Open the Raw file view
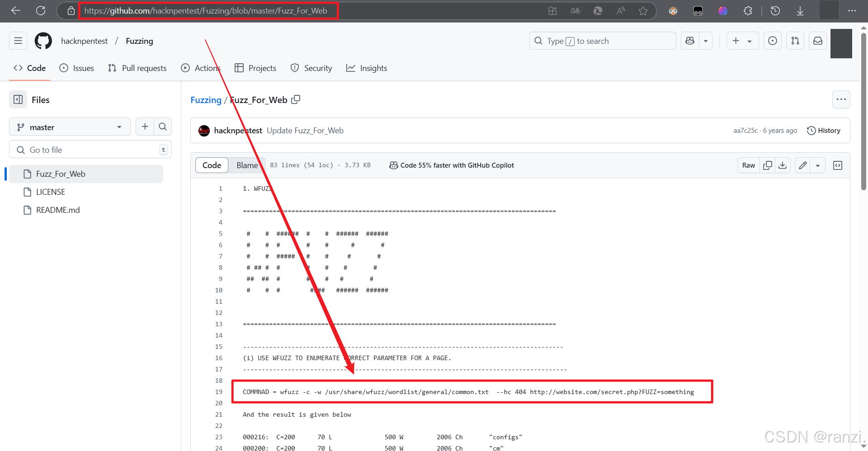 [749, 165]
